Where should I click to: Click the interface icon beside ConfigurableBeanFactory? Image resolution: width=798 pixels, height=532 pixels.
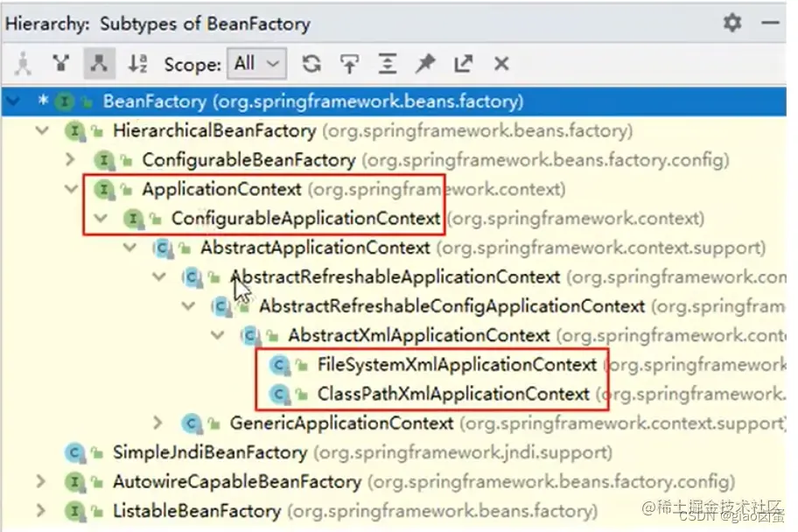pyautogui.click(x=104, y=160)
